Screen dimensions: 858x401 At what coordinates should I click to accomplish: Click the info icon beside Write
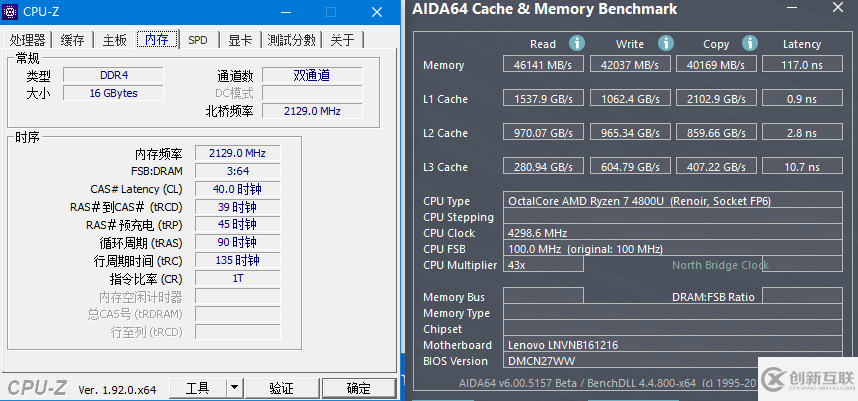coord(664,44)
